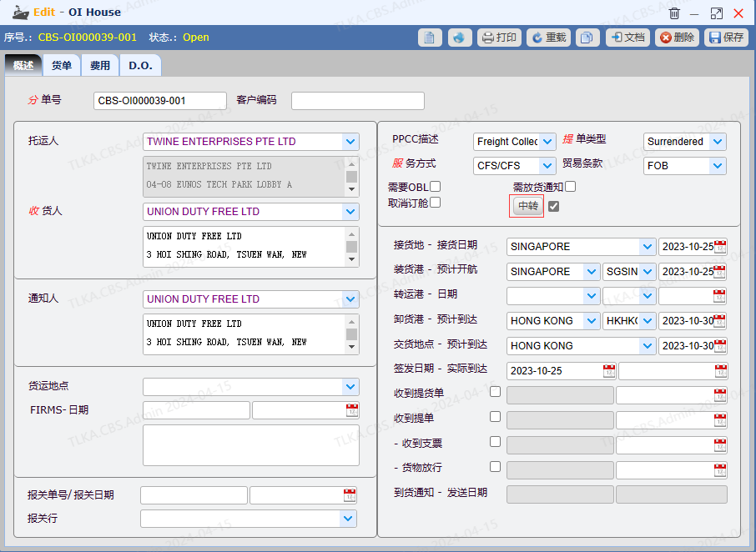Image resolution: width=756 pixels, height=552 pixels.
Task: Open the 提单类型 Surrendered dropdown
Action: click(718, 142)
